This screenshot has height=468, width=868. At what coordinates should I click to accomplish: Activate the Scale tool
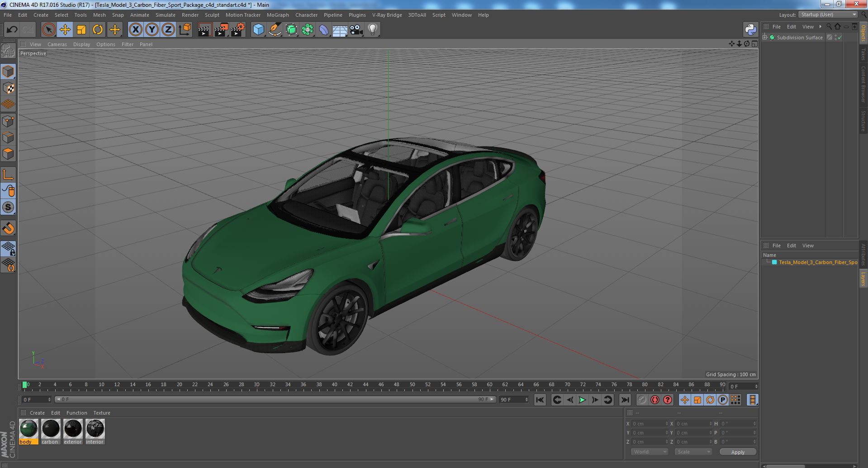[81, 30]
